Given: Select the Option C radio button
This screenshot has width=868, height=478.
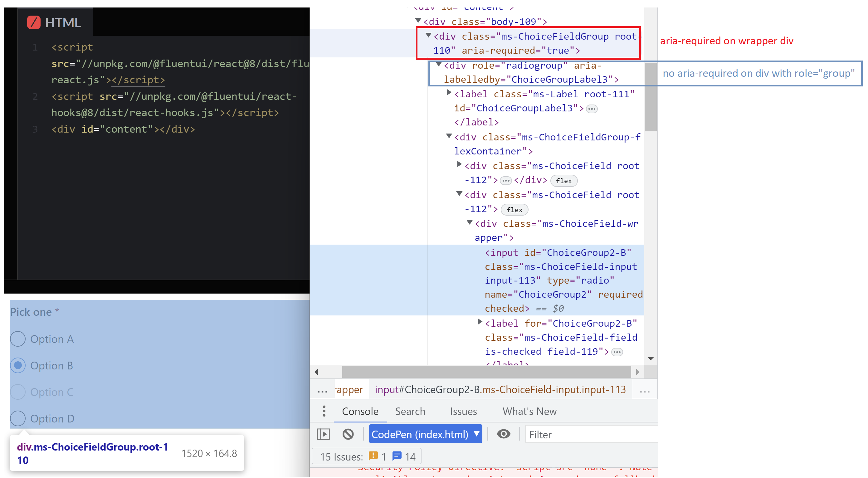Looking at the screenshot, I should [17, 392].
